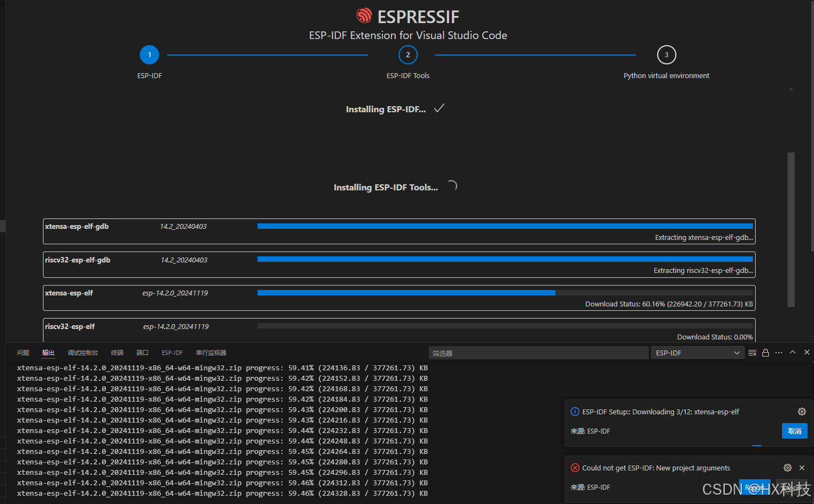Switch to the 端口 (Ports) tab

pos(143,353)
